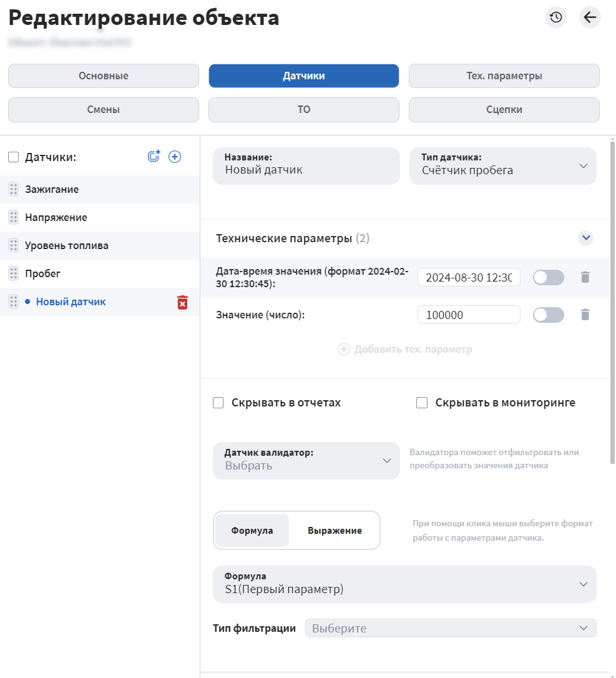Screen dimensions: 616x678
Task: Click the Значение (число) input field
Action: click(x=469, y=315)
